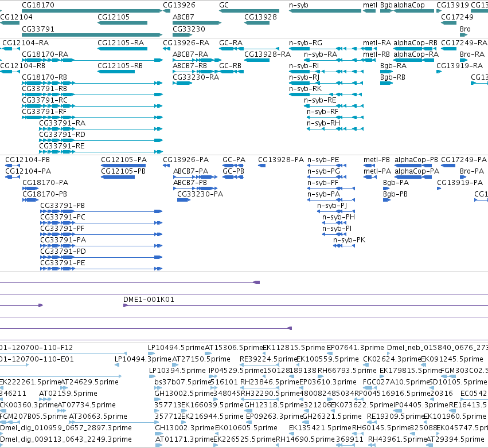Image resolution: width=488 pixels, height=448 pixels.
Task: Open transcript CG13919-RA
Action: pyautogui.click(x=460, y=66)
